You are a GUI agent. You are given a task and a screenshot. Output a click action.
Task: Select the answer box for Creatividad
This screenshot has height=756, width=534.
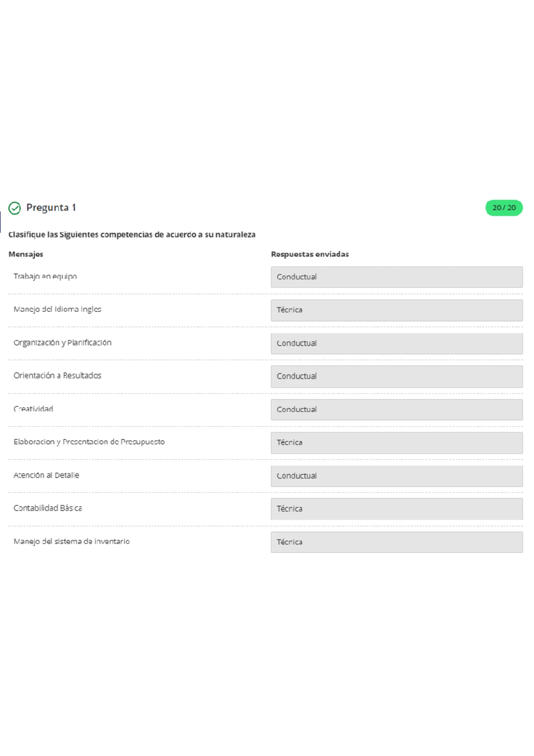[x=396, y=410]
